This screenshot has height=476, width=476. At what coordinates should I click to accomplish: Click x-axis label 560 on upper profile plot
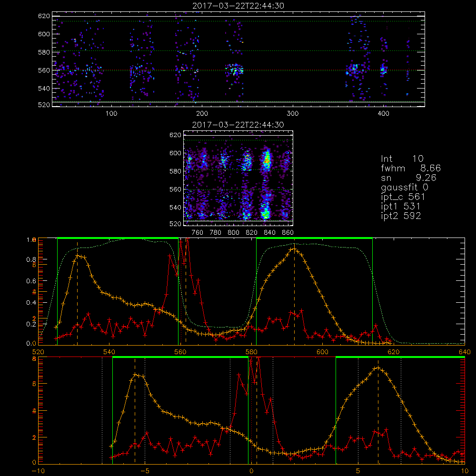[180, 352]
